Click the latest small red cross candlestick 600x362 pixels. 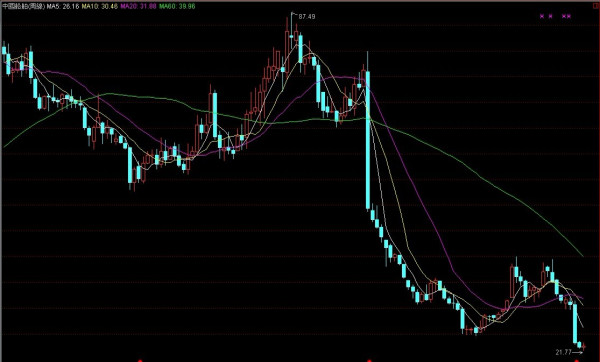click(584, 347)
